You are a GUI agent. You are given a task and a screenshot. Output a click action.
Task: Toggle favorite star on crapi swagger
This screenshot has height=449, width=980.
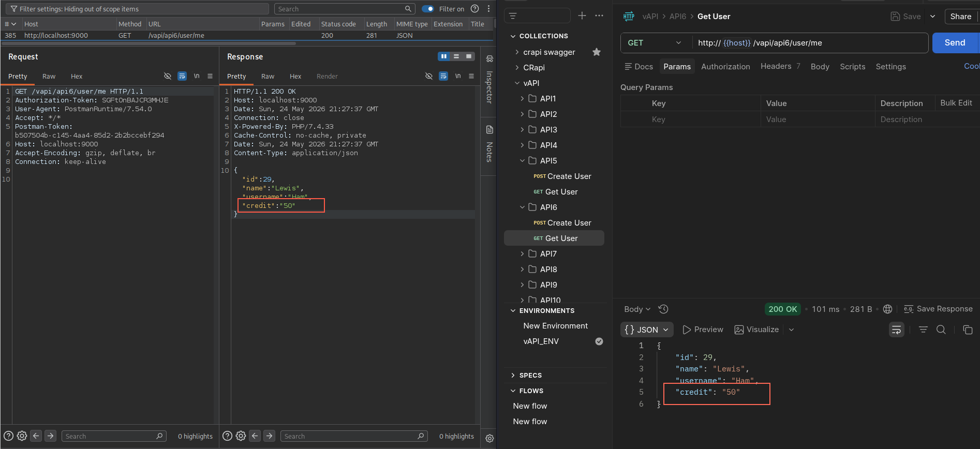(597, 52)
